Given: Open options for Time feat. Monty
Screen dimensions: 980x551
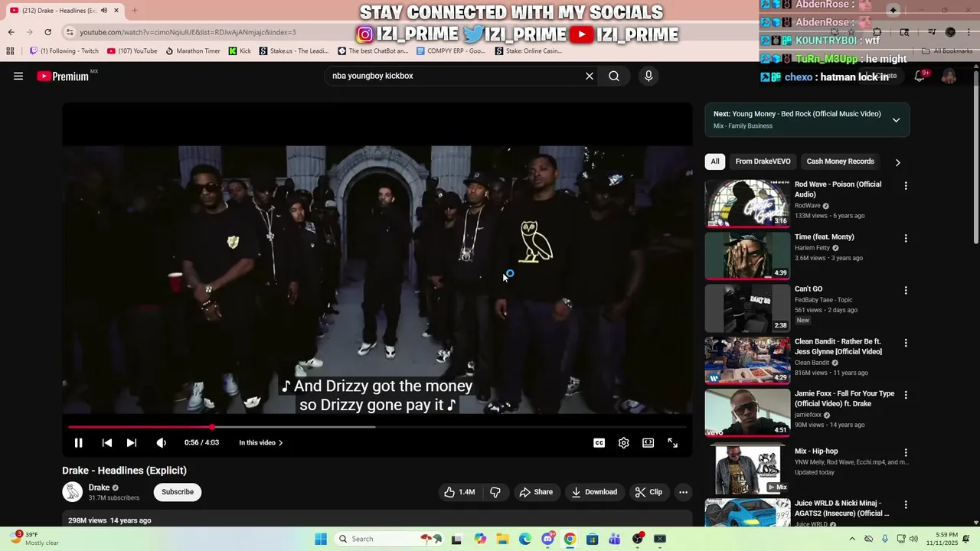Looking at the screenshot, I should pos(906,239).
